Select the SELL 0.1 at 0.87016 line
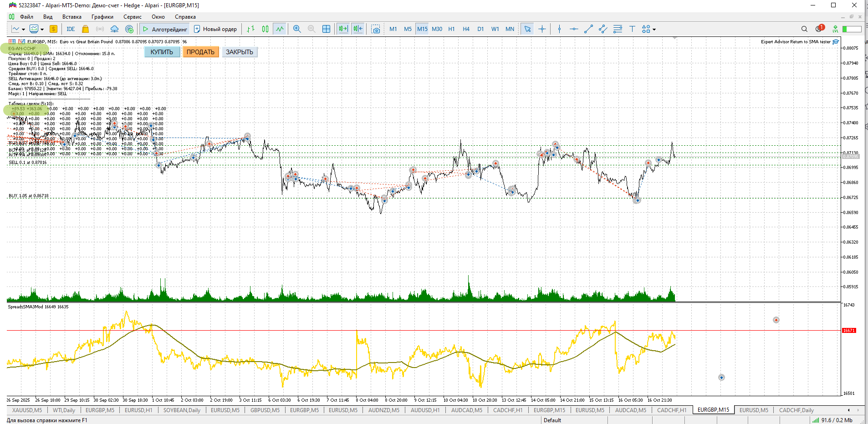The width and height of the screenshot is (868, 424). (x=27, y=163)
